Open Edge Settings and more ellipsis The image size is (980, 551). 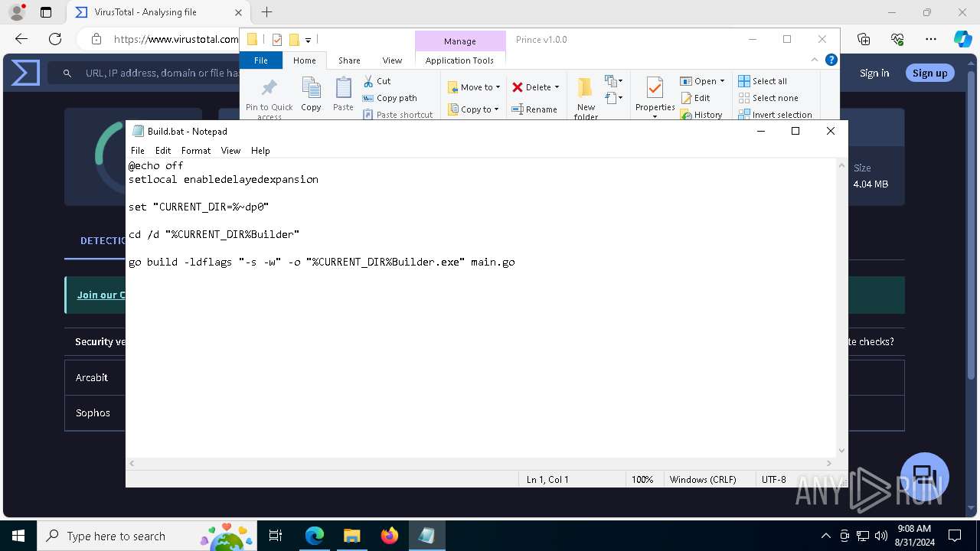[931, 39]
